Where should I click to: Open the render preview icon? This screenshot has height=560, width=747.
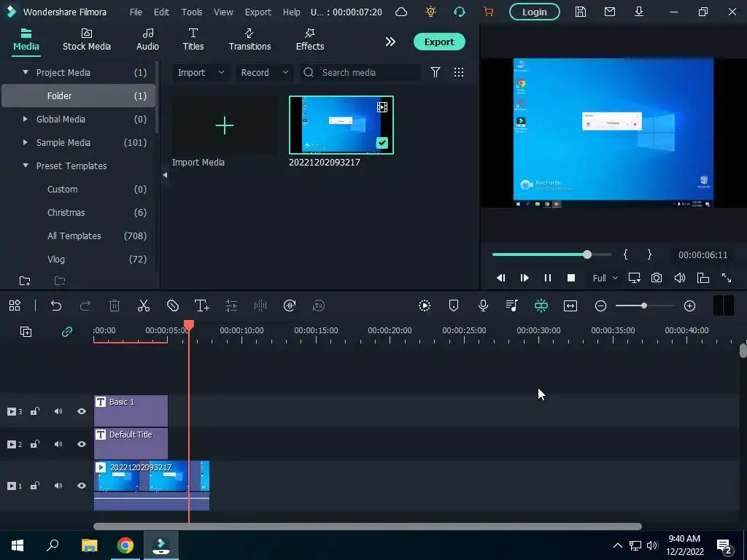pyautogui.click(x=425, y=306)
